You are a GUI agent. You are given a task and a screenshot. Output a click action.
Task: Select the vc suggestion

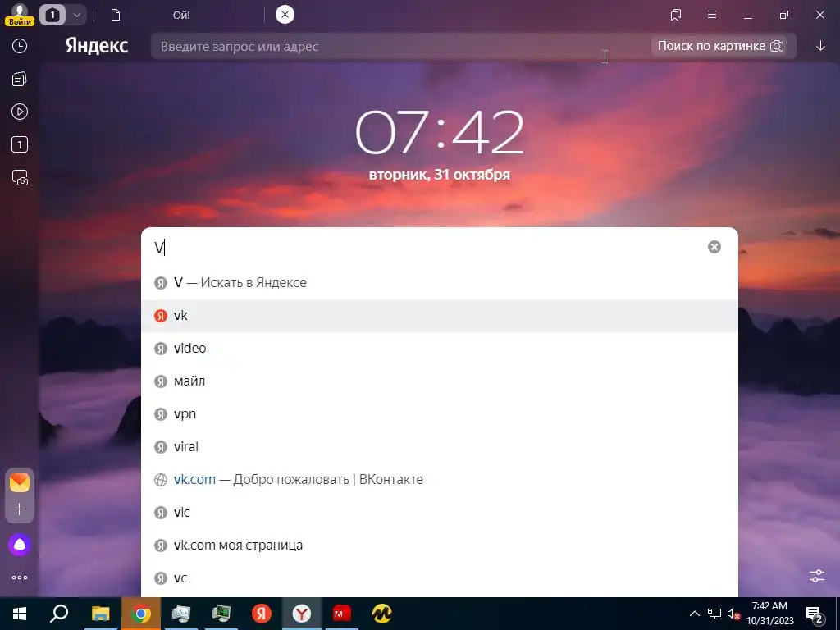(440, 578)
